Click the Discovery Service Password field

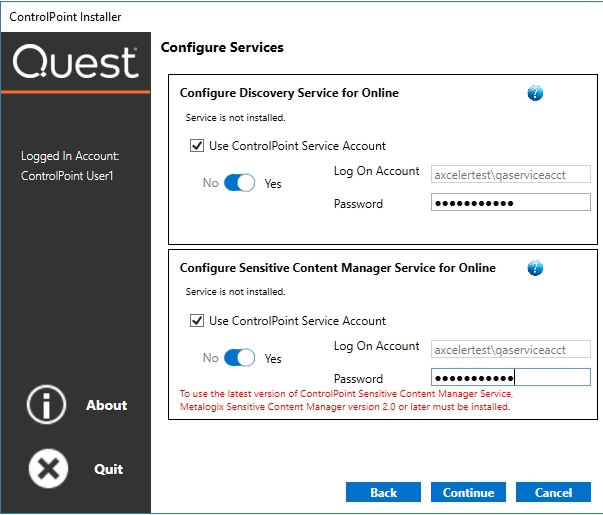(x=510, y=203)
